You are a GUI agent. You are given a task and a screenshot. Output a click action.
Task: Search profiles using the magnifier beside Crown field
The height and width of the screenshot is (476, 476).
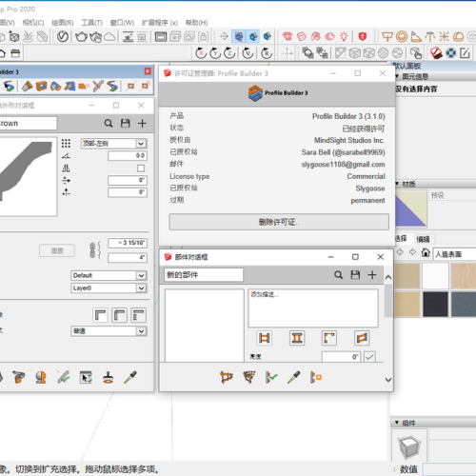tap(109, 123)
